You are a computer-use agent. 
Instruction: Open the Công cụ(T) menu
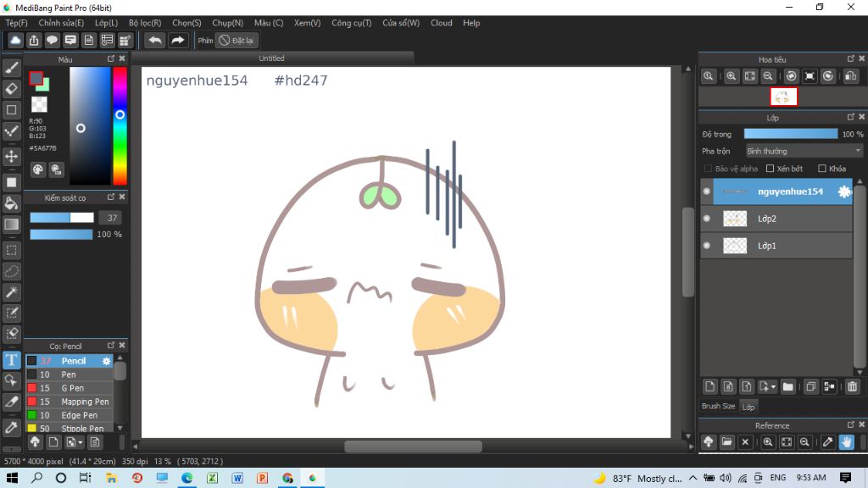352,23
